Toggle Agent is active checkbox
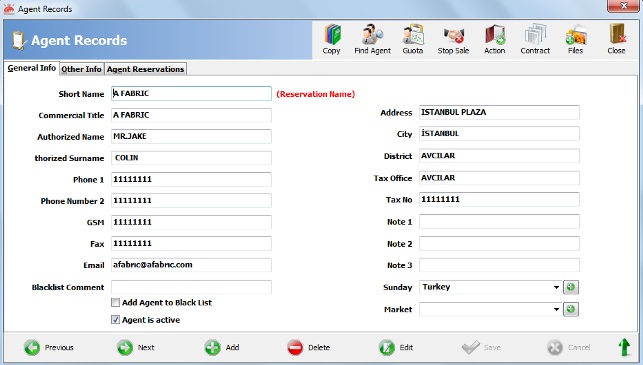The image size is (643, 365). (x=115, y=320)
